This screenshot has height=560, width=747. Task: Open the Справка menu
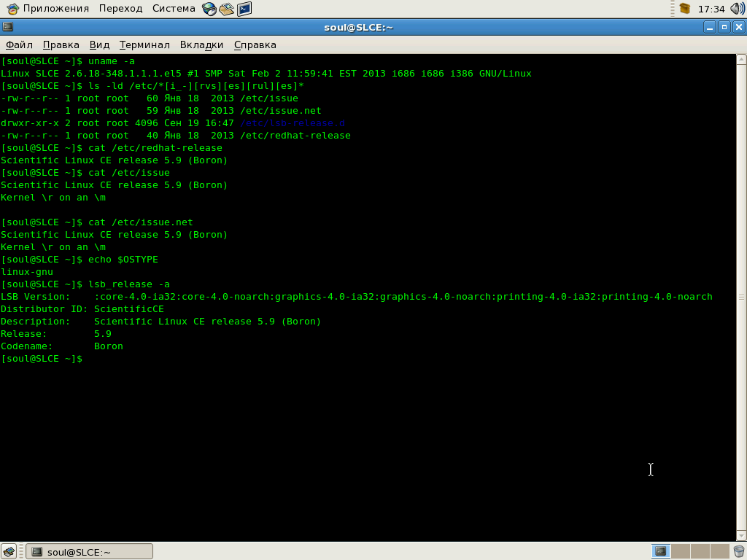click(x=255, y=44)
